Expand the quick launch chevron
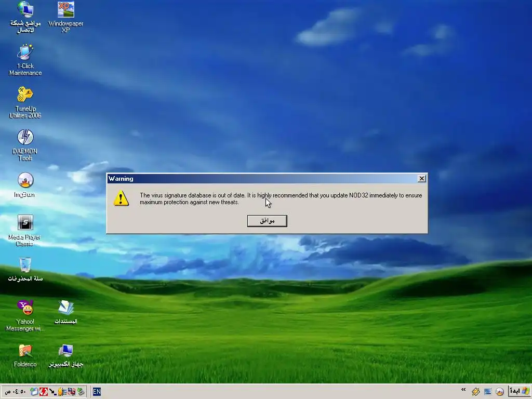Screen dimensions: 532x399 pos(463,390)
